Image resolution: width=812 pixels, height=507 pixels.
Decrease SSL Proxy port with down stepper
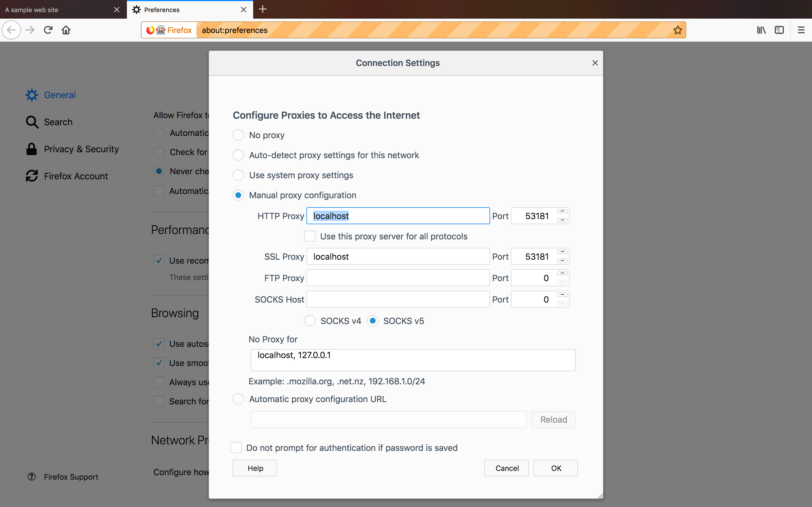[x=562, y=261]
